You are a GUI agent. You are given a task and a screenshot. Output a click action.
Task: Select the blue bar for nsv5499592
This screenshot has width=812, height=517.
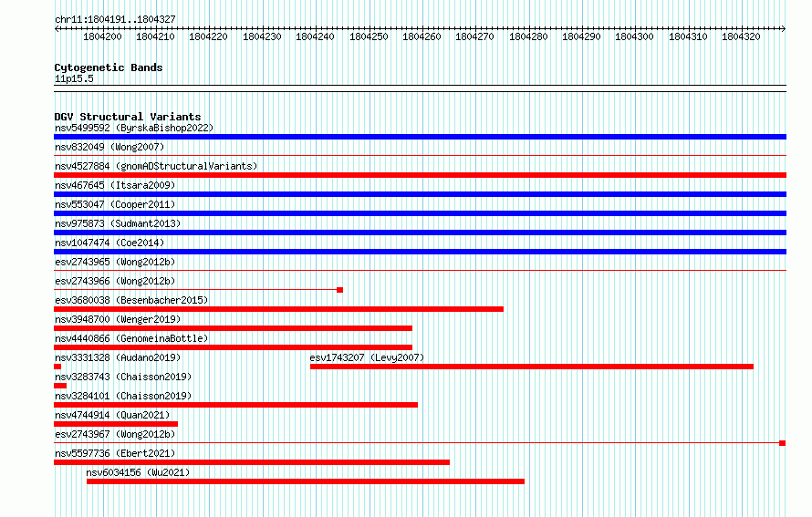coord(420,137)
